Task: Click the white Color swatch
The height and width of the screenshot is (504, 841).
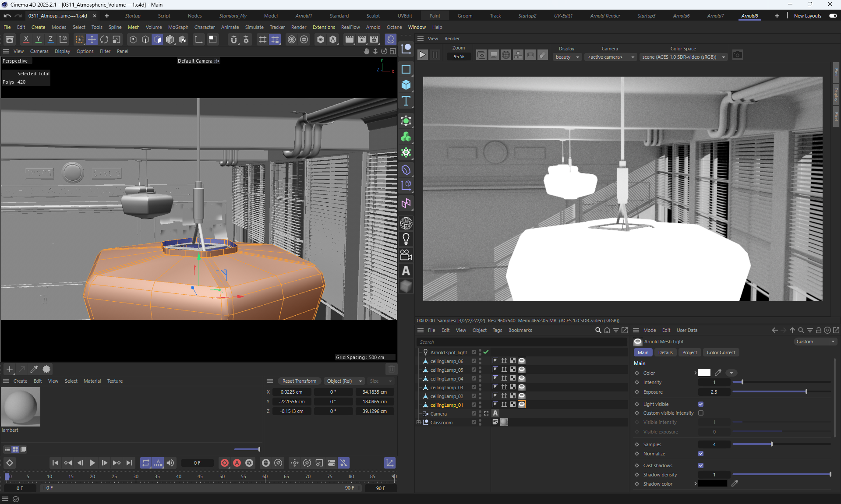Action: (x=704, y=373)
